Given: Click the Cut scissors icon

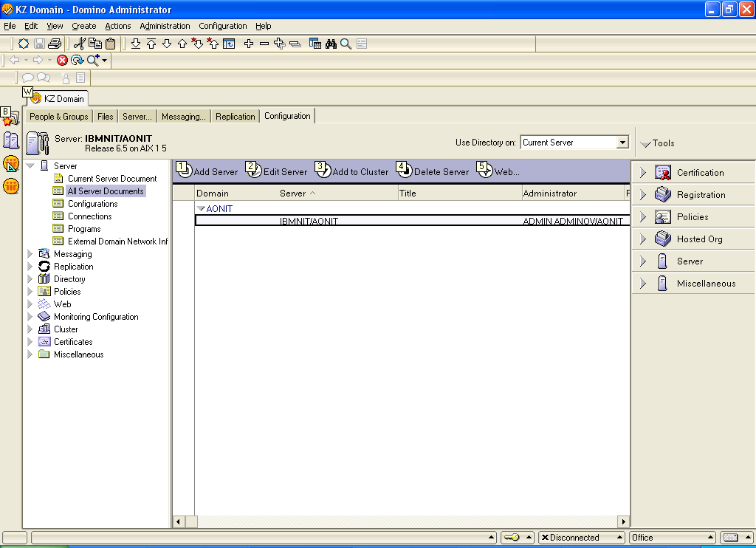Looking at the screenshot, I should click(80, 44).
